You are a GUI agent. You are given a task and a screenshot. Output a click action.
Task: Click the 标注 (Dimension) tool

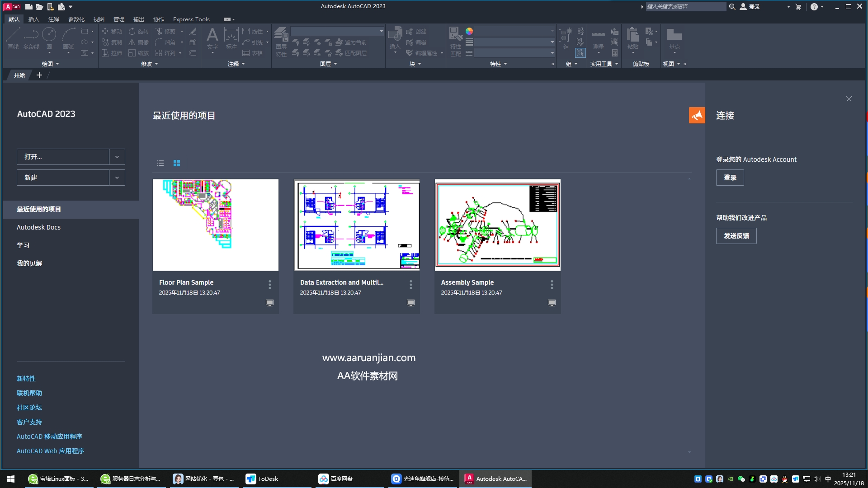231,38
